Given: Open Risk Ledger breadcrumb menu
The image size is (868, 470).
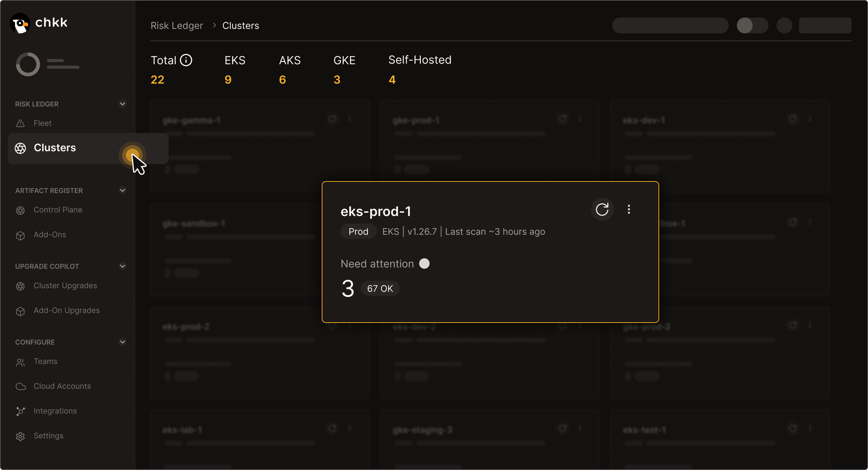Looking at the screenshot, I should coord(177,26).
